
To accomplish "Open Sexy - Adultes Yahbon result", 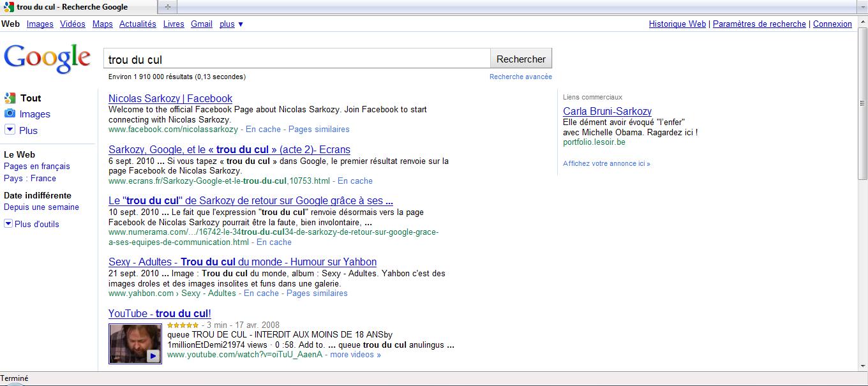I will tap(243, 262).
